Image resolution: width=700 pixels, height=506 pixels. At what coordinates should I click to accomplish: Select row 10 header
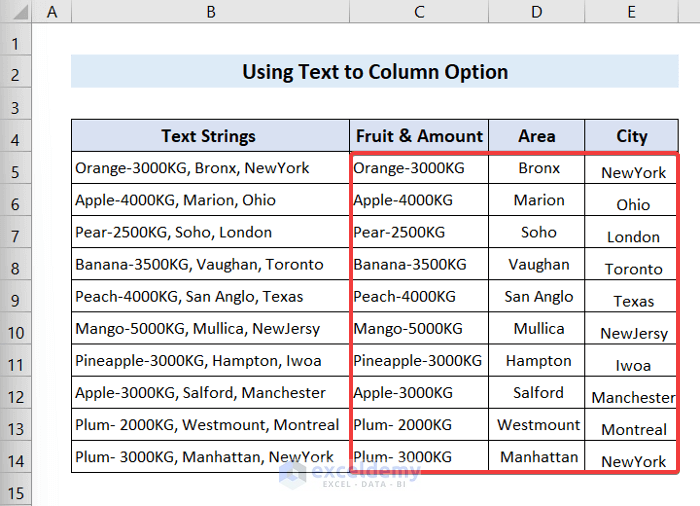16,329
